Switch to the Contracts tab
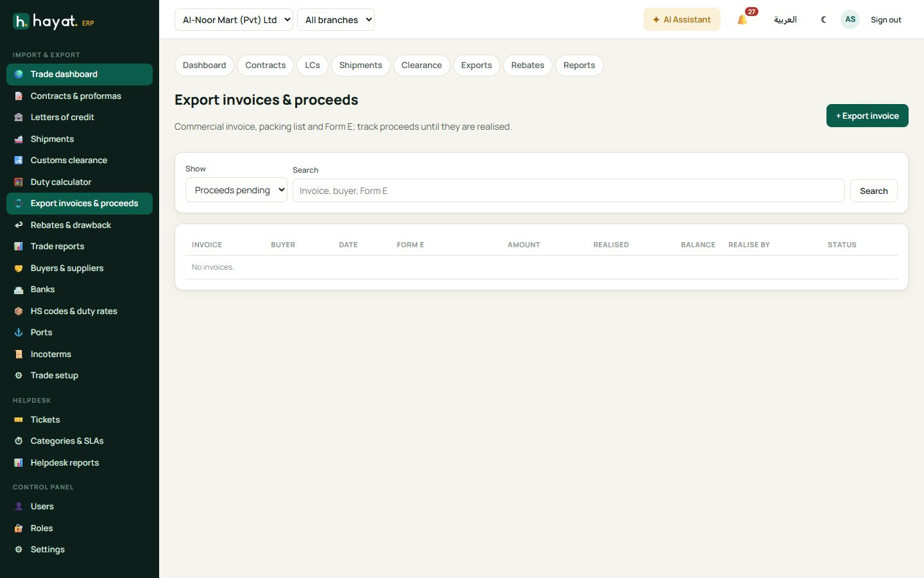The image size is (924, 578). click(x=266, y=66)
